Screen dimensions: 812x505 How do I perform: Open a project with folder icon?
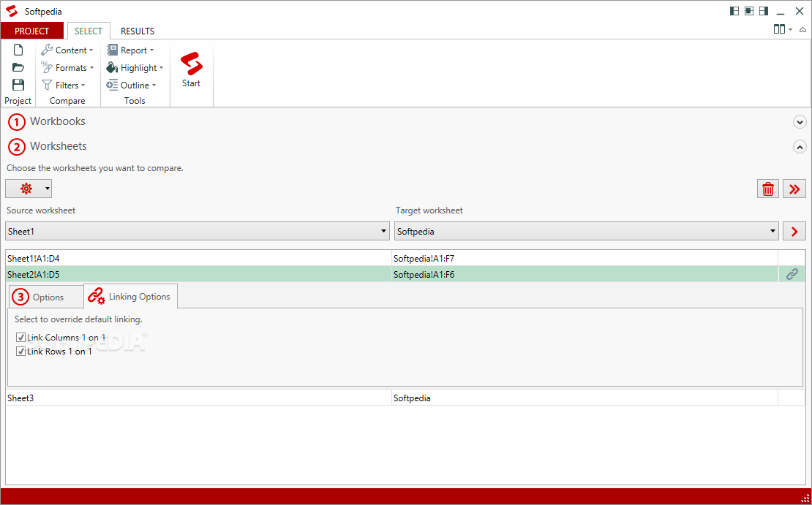click(x=18, y=67)
